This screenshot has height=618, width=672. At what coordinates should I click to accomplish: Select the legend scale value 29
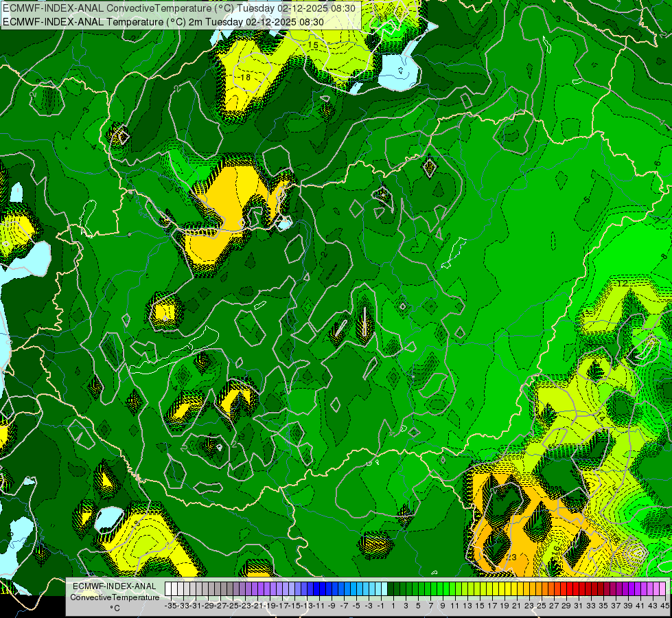566,606
